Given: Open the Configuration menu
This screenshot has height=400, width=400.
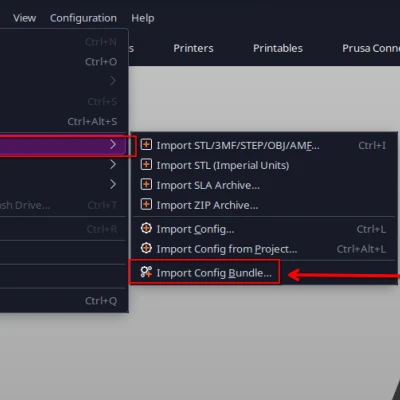Looking at the screenshot, I should 83,18.
